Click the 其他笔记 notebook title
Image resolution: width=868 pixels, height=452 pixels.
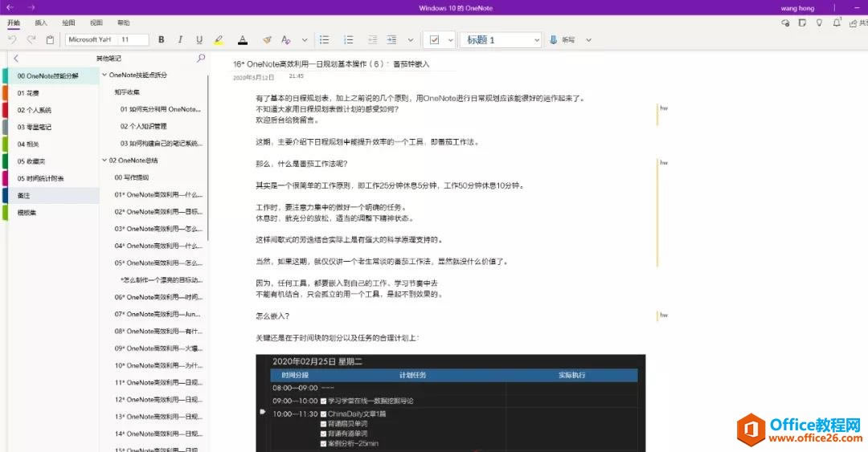pos(108,58)
